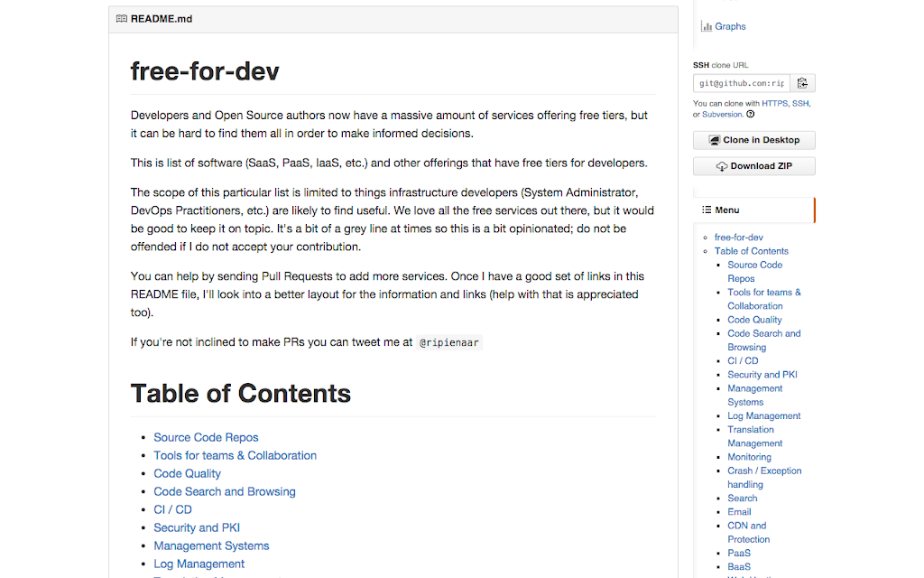
Task: Select Code Quality in sidebar menu
Action: pos(754,320)
